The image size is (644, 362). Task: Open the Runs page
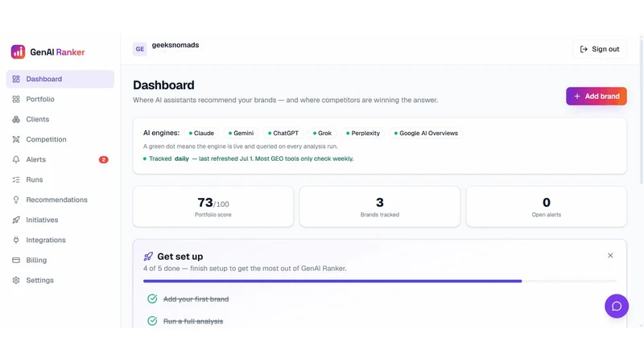[x=60, y=179]
